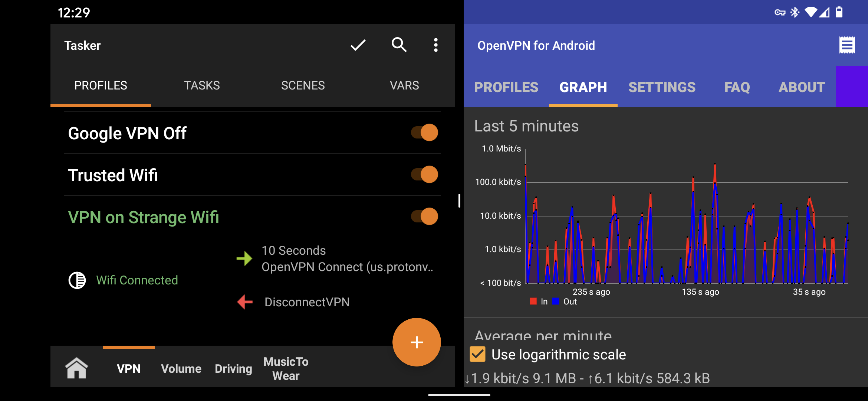Tap the Average per minute heading

543,335
